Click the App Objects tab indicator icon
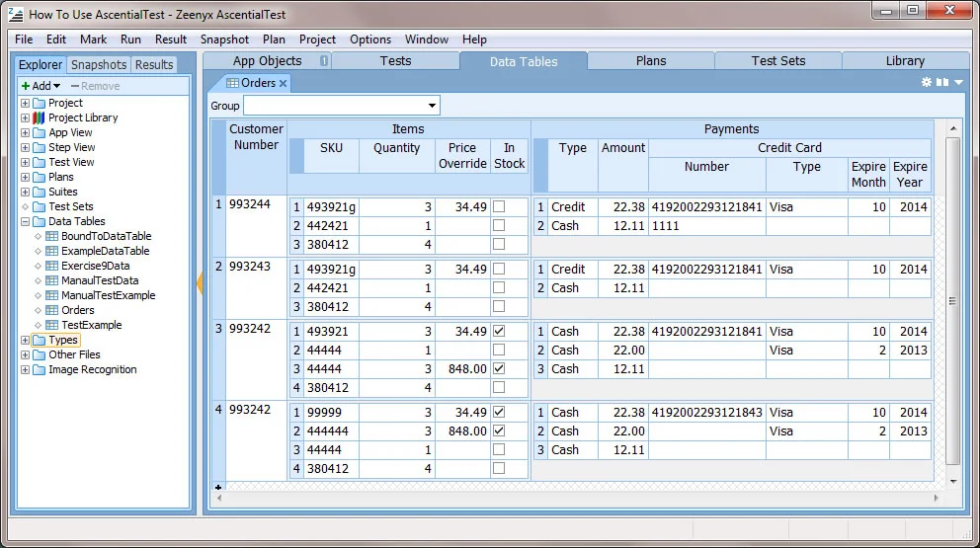 click(x=324, y=60)
